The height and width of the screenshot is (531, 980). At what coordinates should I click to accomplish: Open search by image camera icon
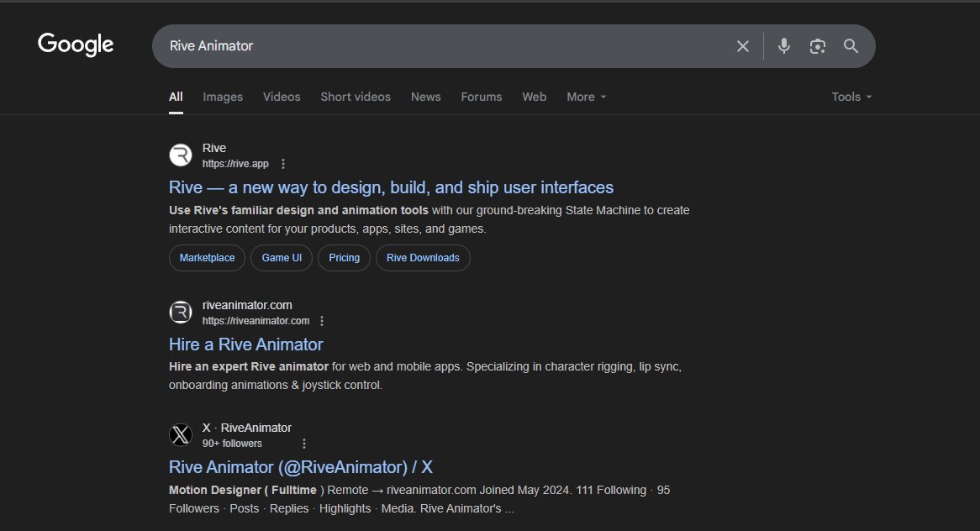(818, 46)
